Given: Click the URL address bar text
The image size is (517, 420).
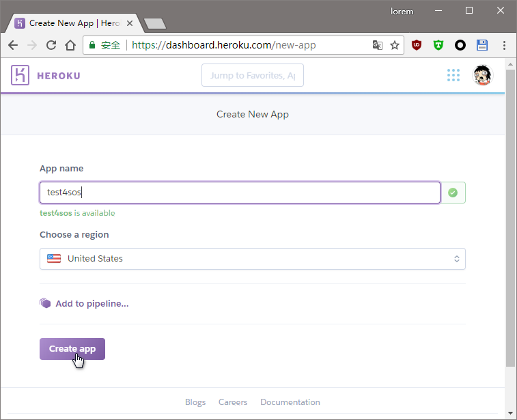Looking at the screenshot, I should 224,45.
